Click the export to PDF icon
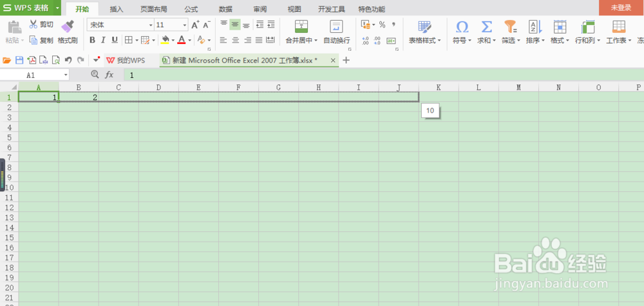This screenshot has height=306, width=644. 31,61
